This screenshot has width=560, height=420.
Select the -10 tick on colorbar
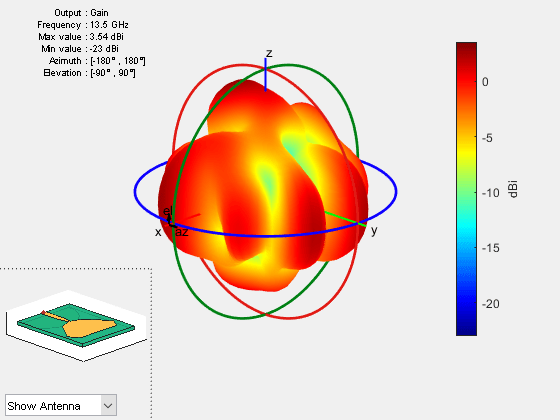point(490,193)
